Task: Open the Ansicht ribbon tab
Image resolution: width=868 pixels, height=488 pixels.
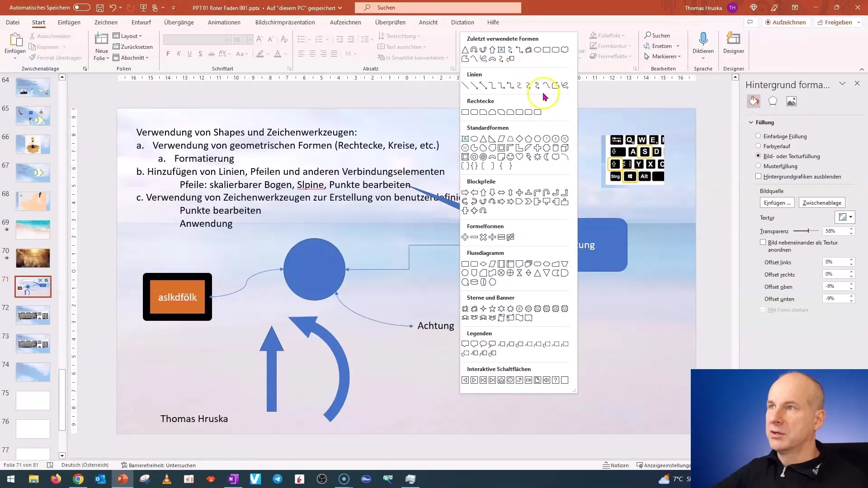Action: (x=428, y=22)
